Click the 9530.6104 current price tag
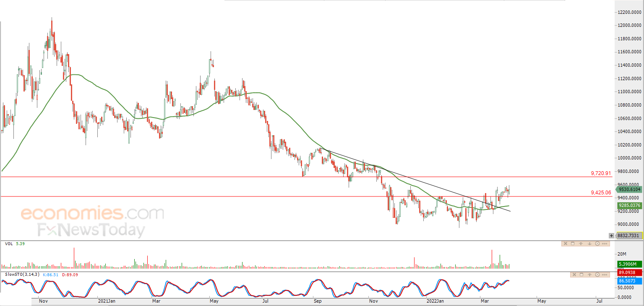 [630, 189]
